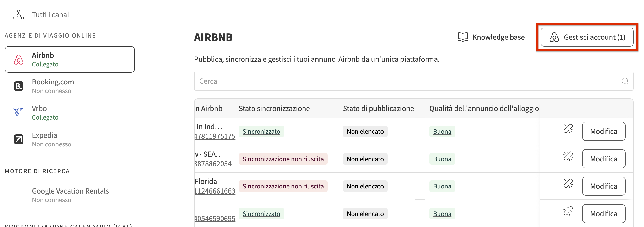Unlink the first listing using chain icon

(568, 129)
